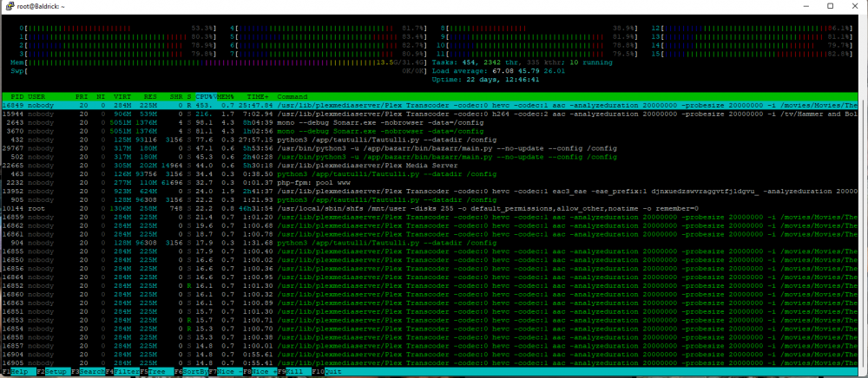Select Plex Transcoder thread PID 16864
This screenshot has width=868, height=378.
[x=430, y=277]
